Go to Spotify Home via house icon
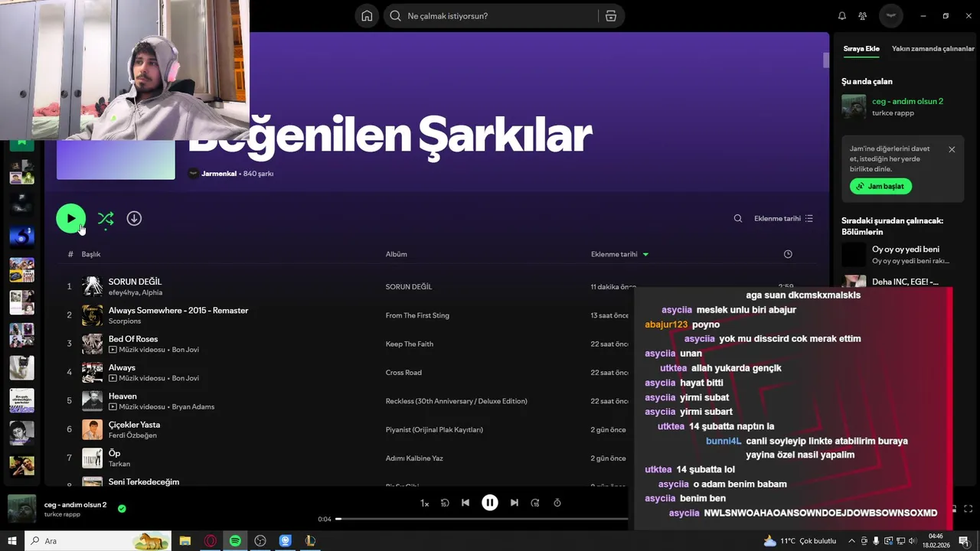Screen dimensions: 980x551 click(367, 16)
